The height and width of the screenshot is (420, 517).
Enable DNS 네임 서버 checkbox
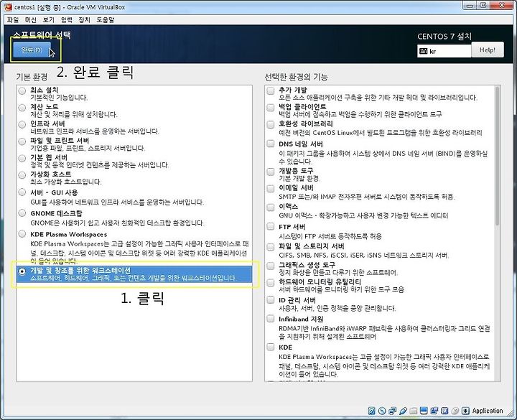[271, 144]
